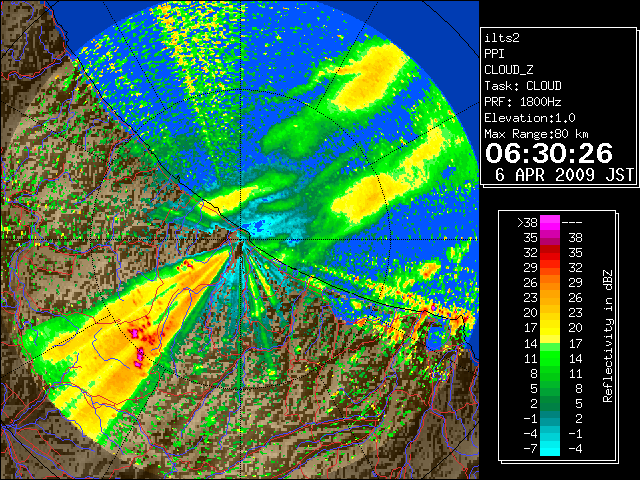This screenshot has height=480, width=640.
Task: Pick the red 32 dBZ legend swatch
Action: (550, 253)
